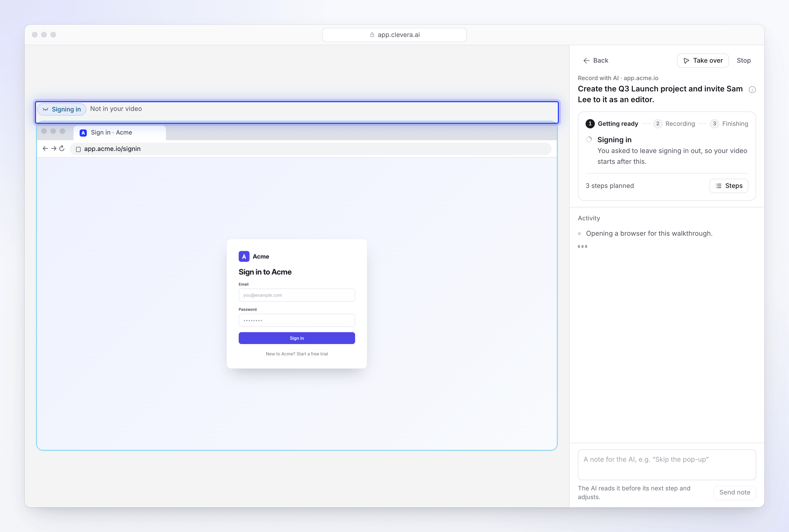Click '3 steps planned' text
This screenshot has height=532, width=789.
pos(609,186)
